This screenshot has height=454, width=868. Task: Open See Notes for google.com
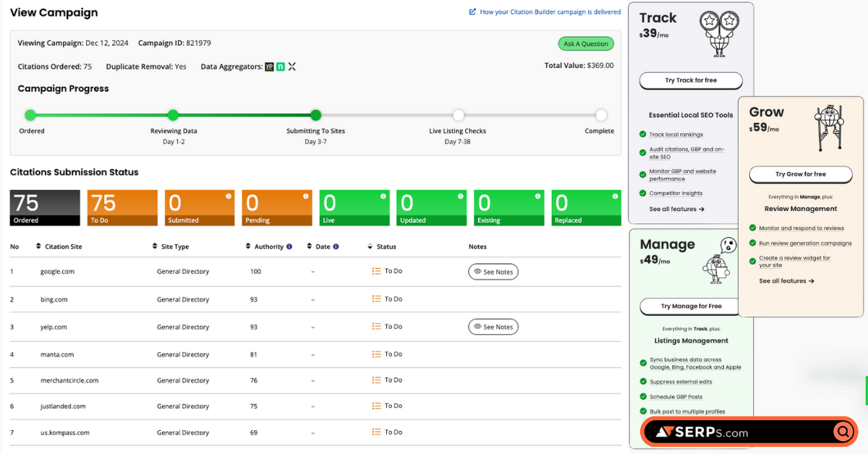[x=493, y=272]
